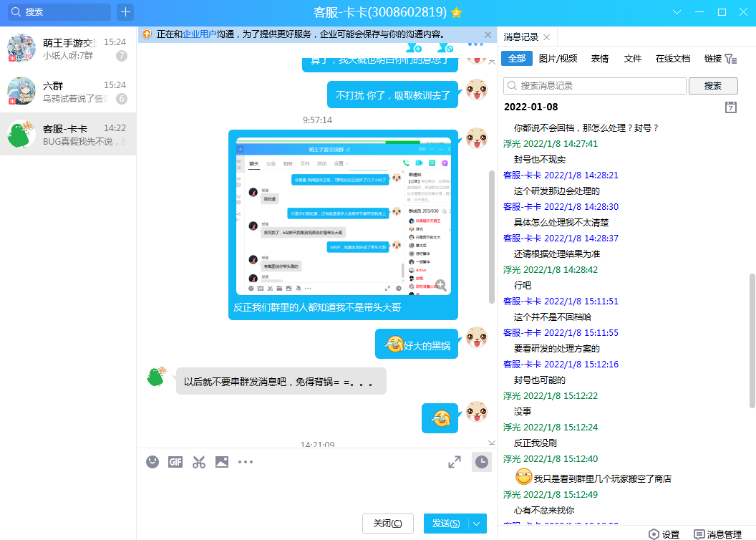Click record line 要看研发的处理方案的
Image resolution: width=756 pixels, height=540 pixels.
556,349
